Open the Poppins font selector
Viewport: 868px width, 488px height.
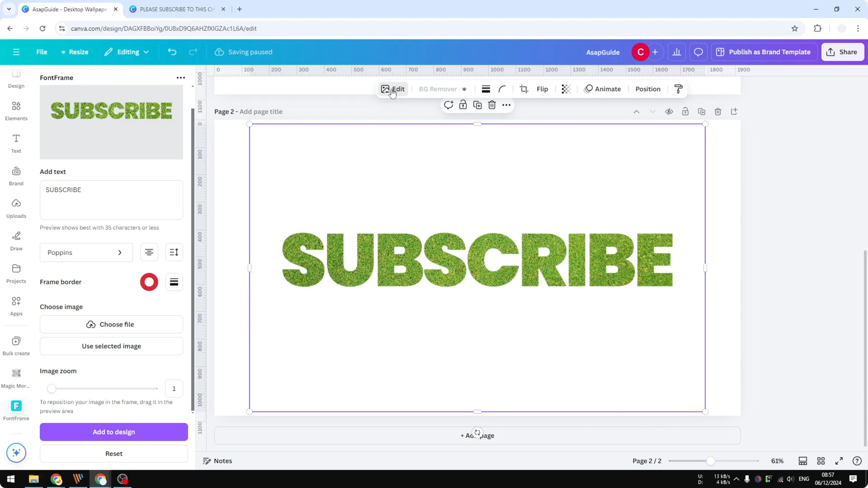[86, 252]
